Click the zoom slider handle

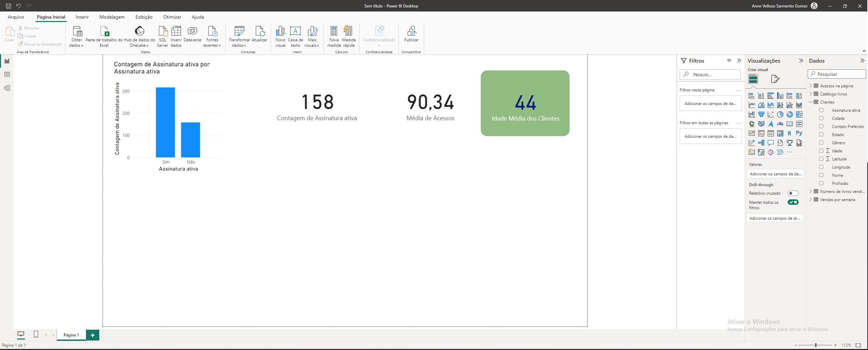tap(816, 345)
